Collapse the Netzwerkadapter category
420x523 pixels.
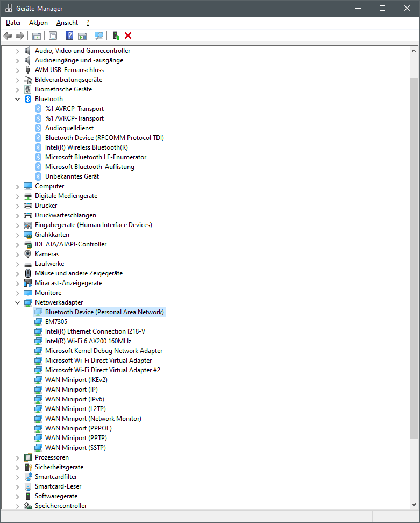(x=18, y=303)
